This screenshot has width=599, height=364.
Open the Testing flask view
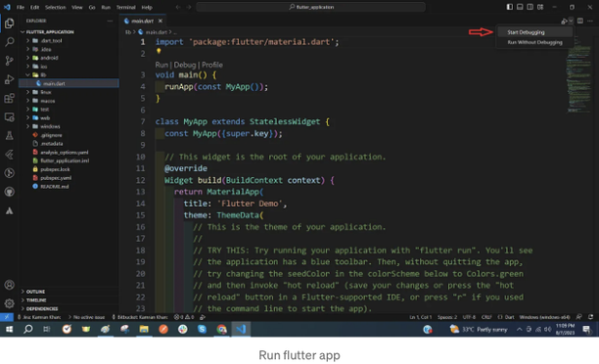click(x=9, y=136)
